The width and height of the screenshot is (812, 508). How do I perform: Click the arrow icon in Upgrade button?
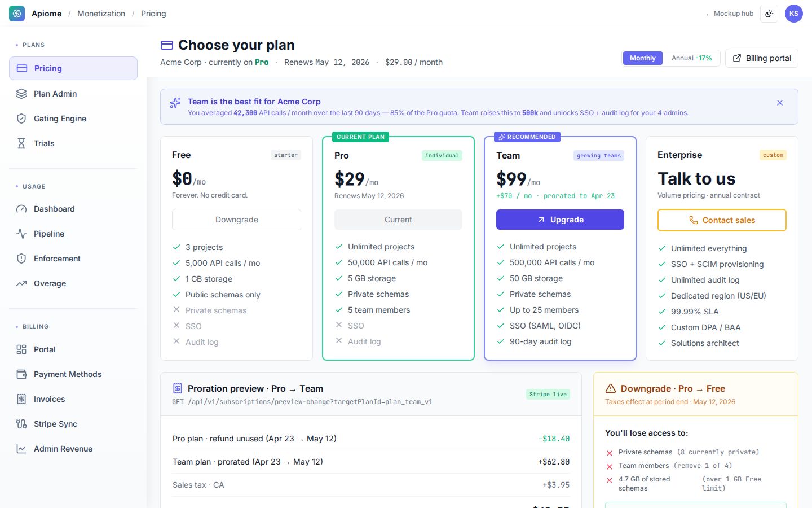[541, 220]
